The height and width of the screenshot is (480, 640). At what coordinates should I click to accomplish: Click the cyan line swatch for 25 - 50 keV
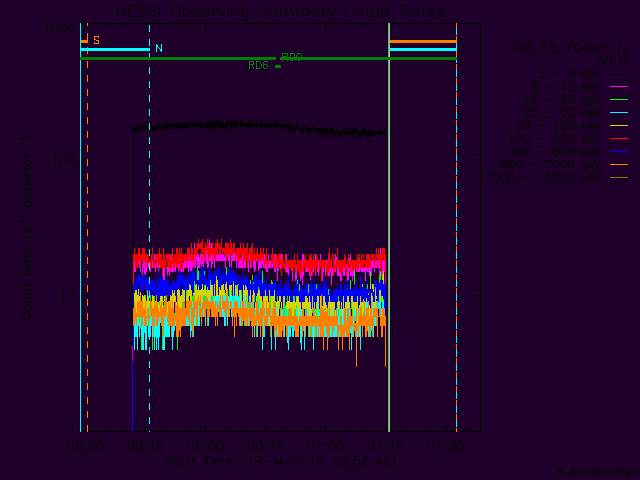coord(619,113)
